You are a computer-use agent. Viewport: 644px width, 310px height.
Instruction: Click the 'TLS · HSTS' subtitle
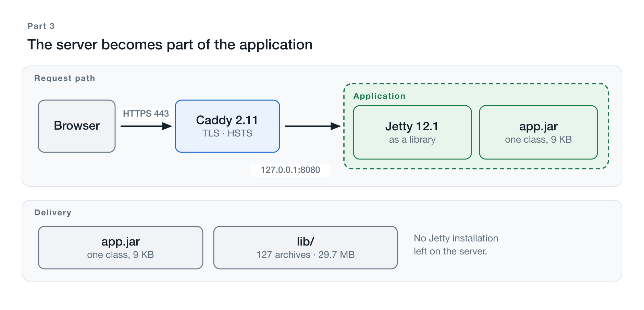(227, 133)
